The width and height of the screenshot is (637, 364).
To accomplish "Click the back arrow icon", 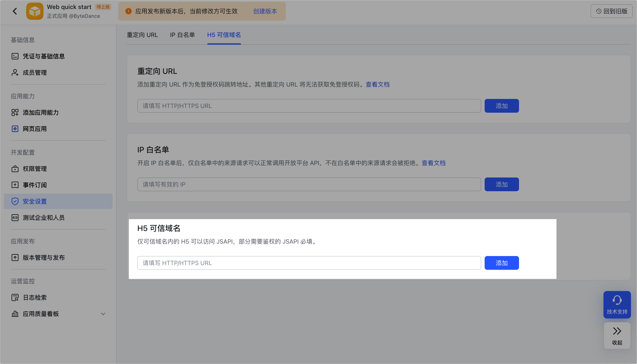I will pos(15,11).
